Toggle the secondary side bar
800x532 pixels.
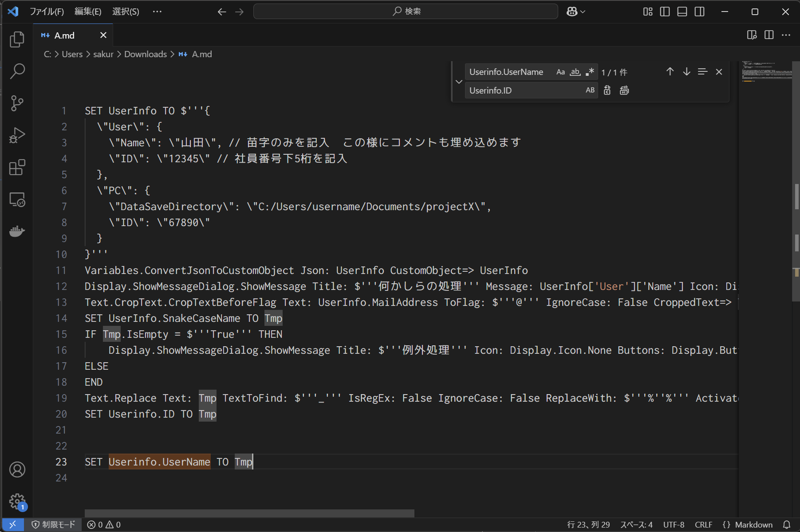coord(699,12)
